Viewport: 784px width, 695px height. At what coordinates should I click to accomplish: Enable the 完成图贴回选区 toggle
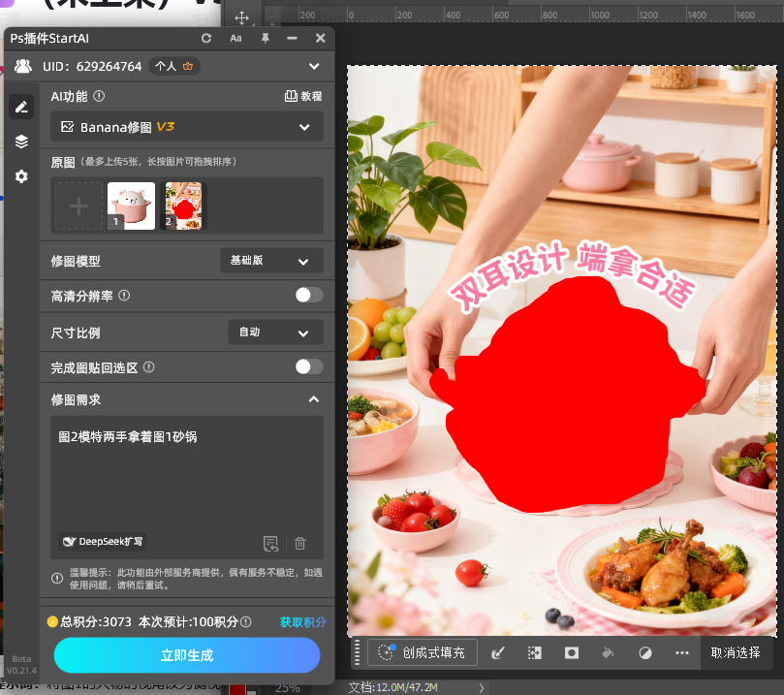point(309,366)
